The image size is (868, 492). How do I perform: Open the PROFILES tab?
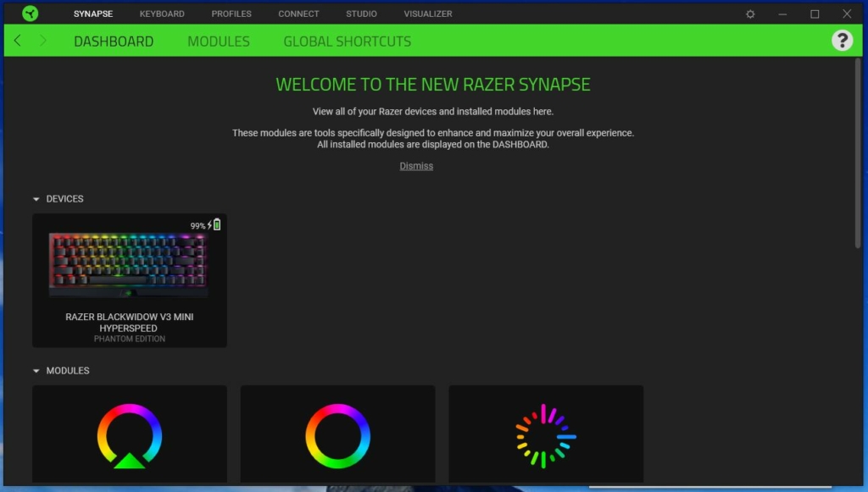pyautogui.click(x=231, y=14)
